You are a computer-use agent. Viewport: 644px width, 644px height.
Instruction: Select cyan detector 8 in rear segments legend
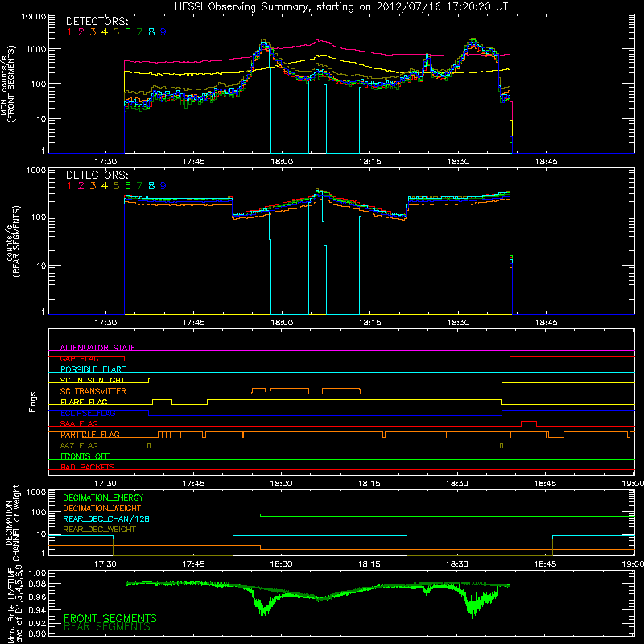coord(151,186)
